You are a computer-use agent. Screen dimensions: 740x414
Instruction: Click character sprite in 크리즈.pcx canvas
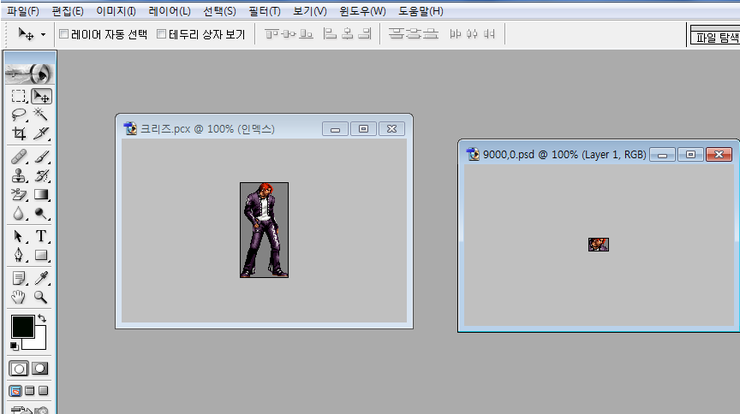click(x=264, y=230)
